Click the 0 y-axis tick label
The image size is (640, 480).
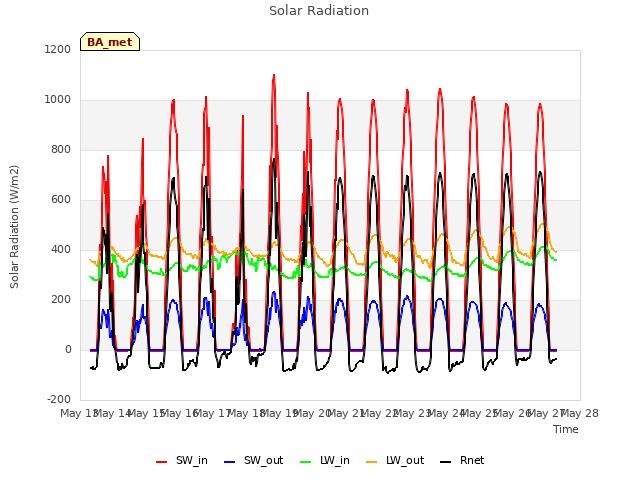click(68, 350)
